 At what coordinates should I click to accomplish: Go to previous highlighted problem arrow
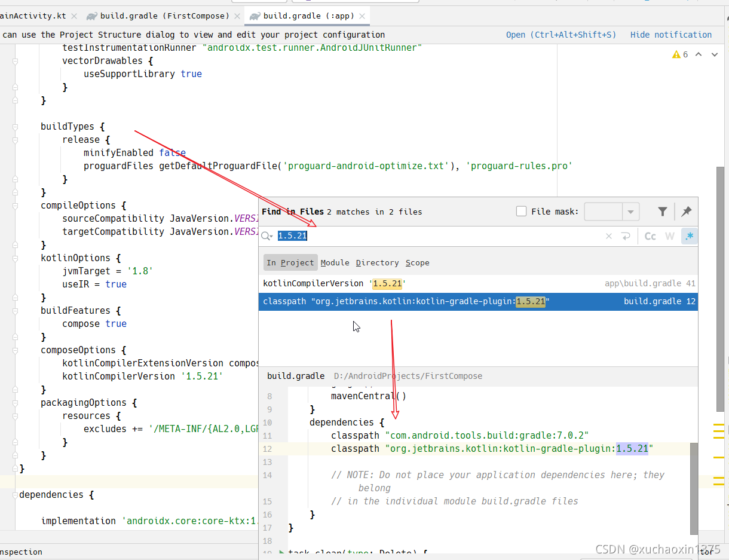(x=698, y=54)
